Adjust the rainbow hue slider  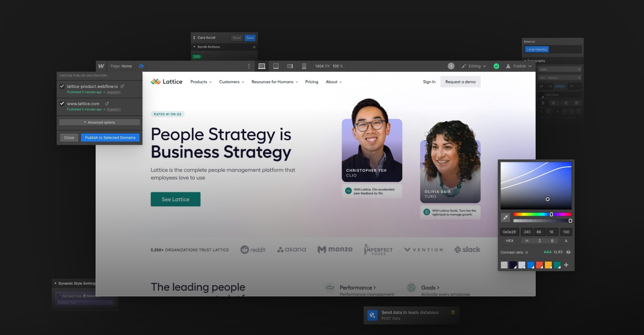click(x=542, y=214)
